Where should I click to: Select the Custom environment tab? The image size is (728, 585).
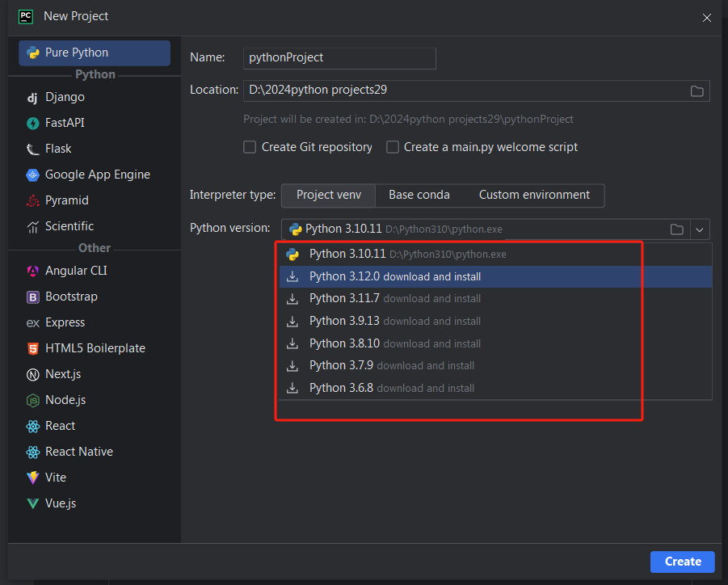coord(534,196)
